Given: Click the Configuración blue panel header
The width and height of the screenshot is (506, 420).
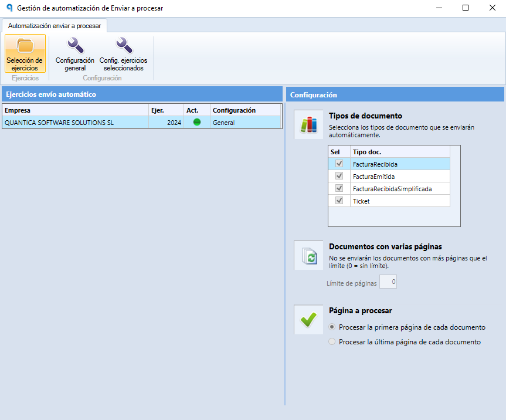Looking at the screenshot, I should 395,94.
